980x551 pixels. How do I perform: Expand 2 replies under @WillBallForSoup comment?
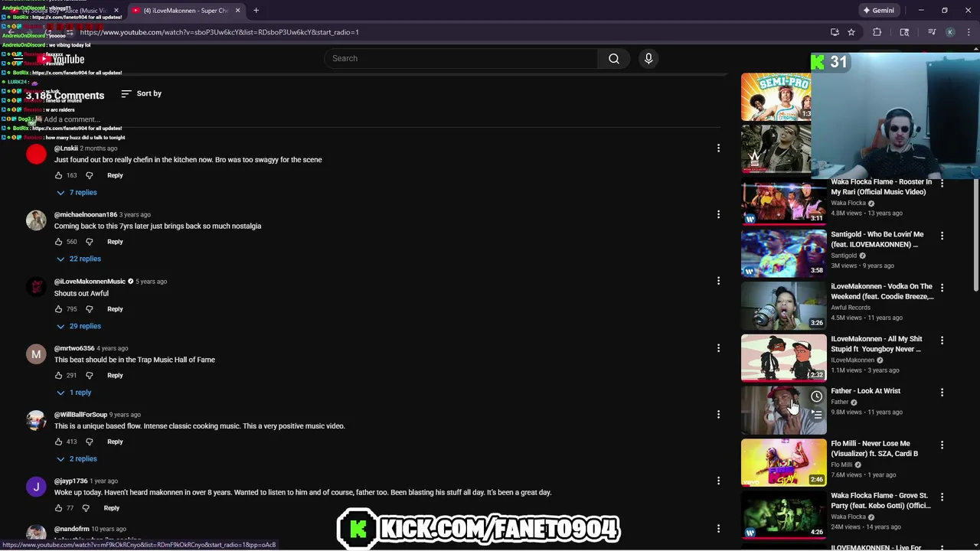coord(76,459)
